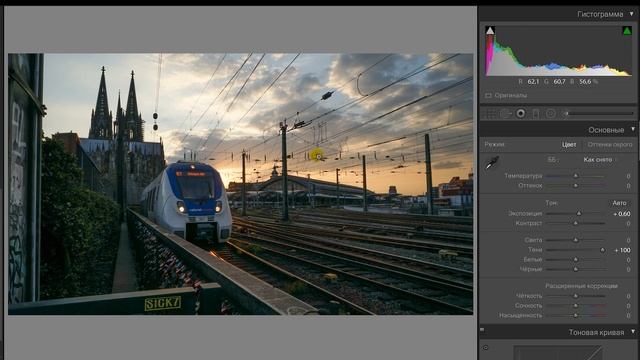Adjust the Чёткость slider
Screen dimensions: 640x360
coord(576,296)
